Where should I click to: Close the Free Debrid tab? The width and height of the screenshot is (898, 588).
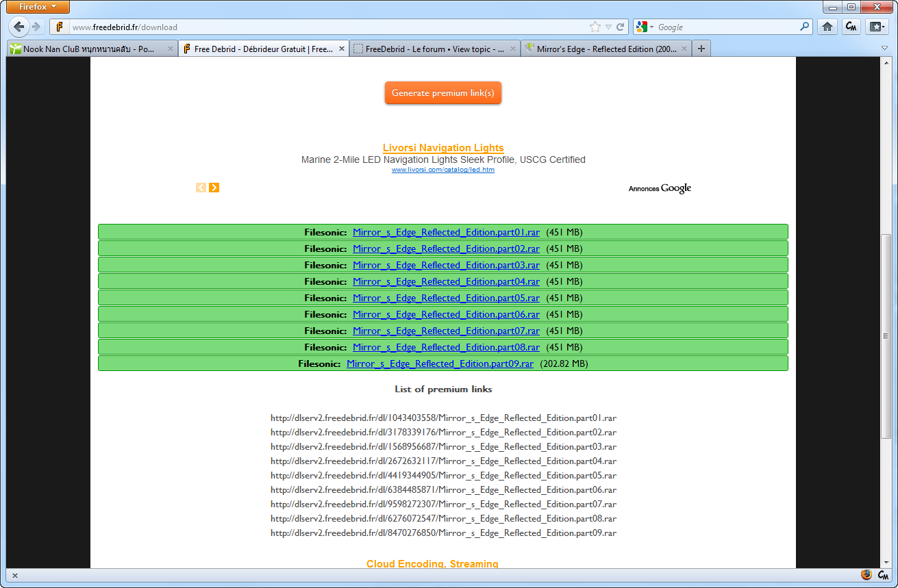pos(342,49)
